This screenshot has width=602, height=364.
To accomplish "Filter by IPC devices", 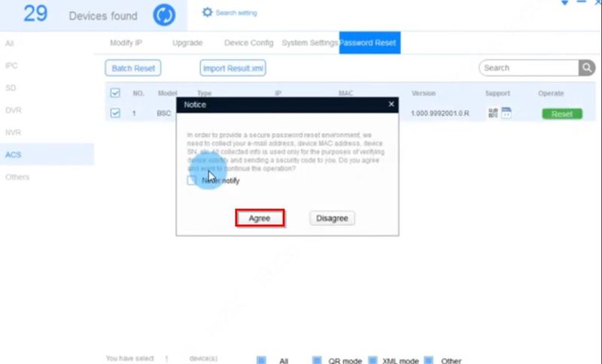I will click(x=11, y=65).
